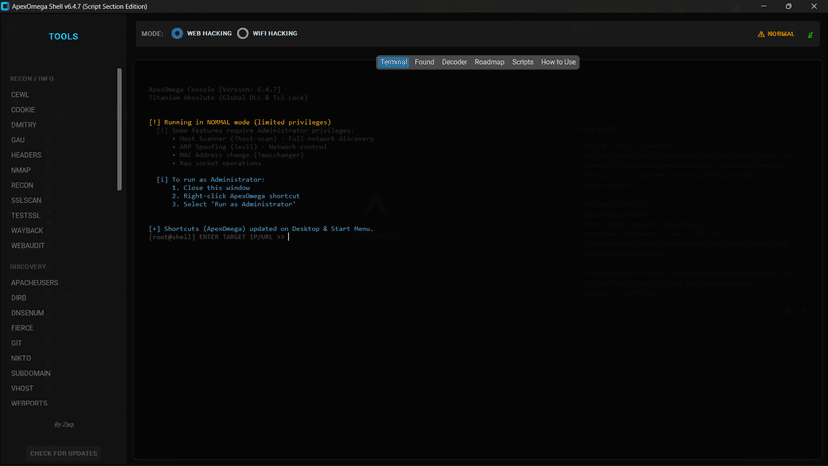
Task: Open the How to Use tab
Action: [x=558, y=62]
